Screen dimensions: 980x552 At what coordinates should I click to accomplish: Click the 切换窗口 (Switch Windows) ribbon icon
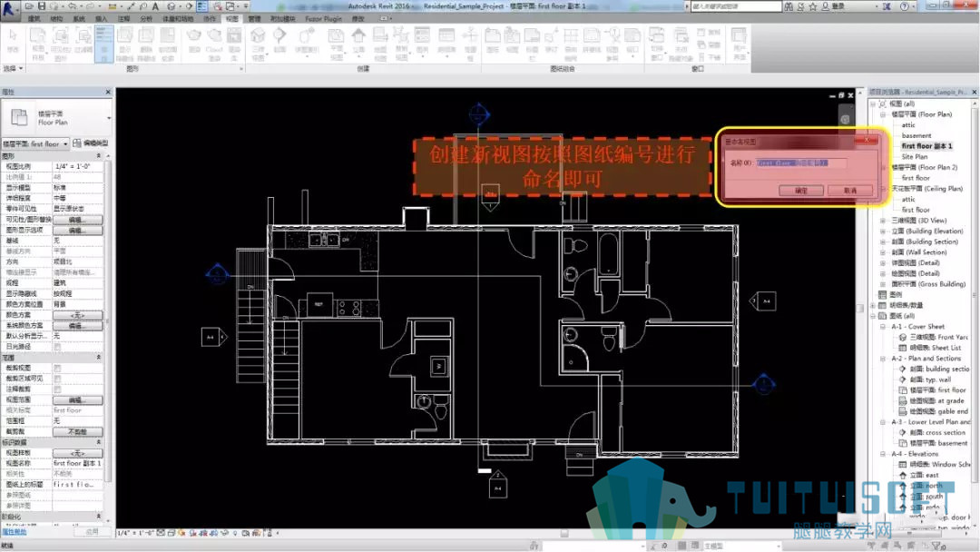point(656,44)
